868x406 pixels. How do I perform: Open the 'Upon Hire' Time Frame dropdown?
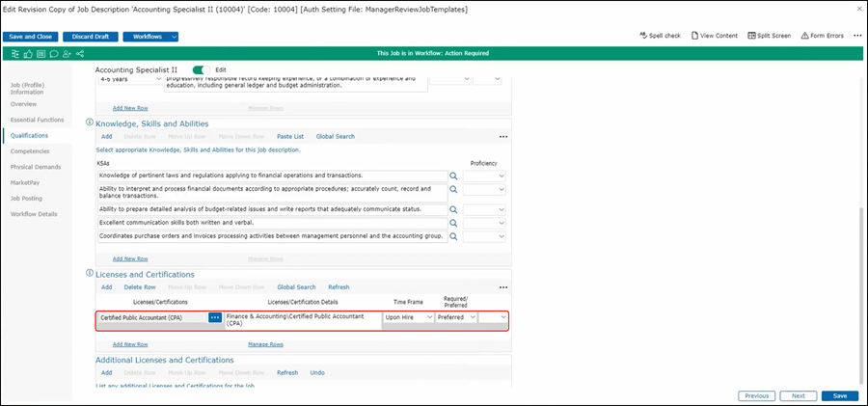point(408,317)
